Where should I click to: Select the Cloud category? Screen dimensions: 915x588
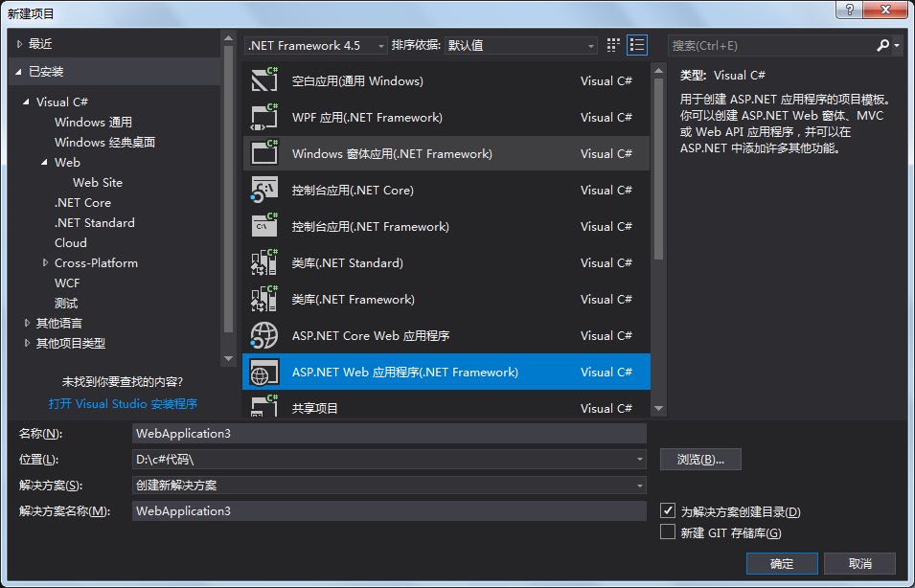(x=71, y=242)
